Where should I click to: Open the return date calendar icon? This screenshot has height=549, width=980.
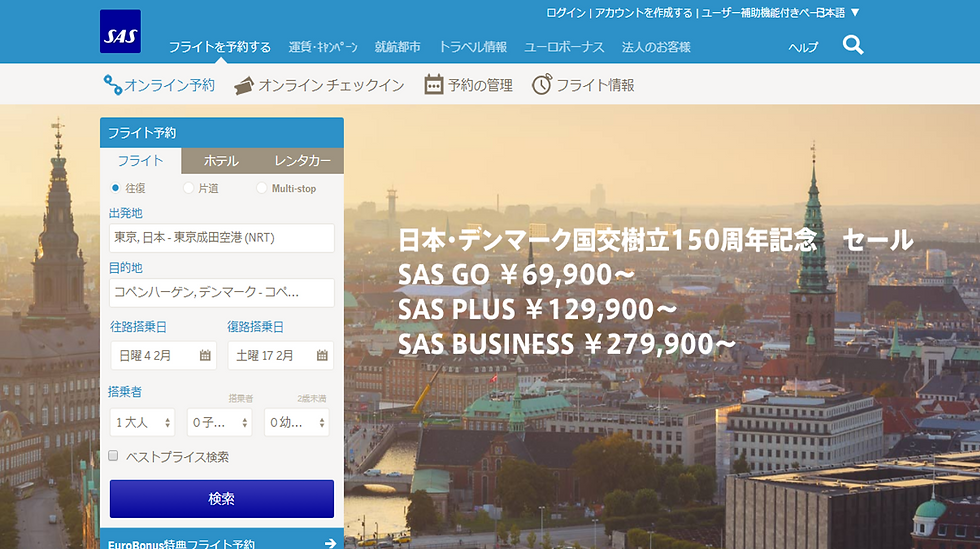pyautogui.click(x=322, y=355)
